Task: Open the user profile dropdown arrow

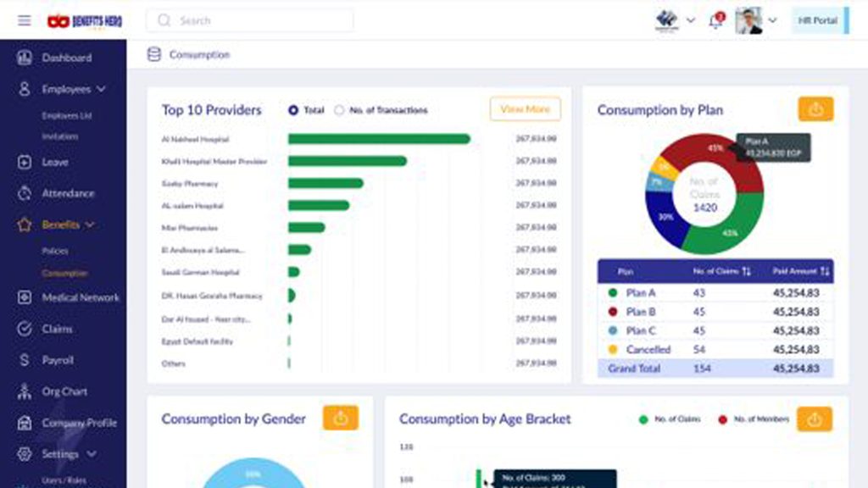Action: (772, 20)
